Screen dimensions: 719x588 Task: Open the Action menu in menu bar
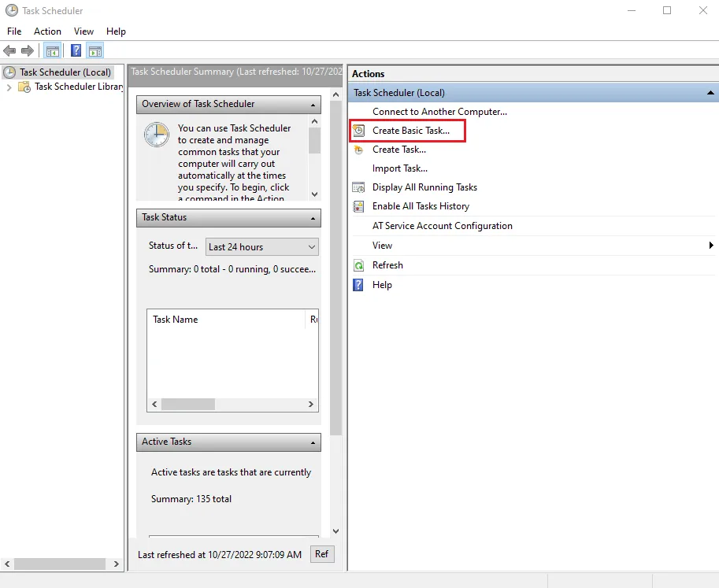click(47, 31)
